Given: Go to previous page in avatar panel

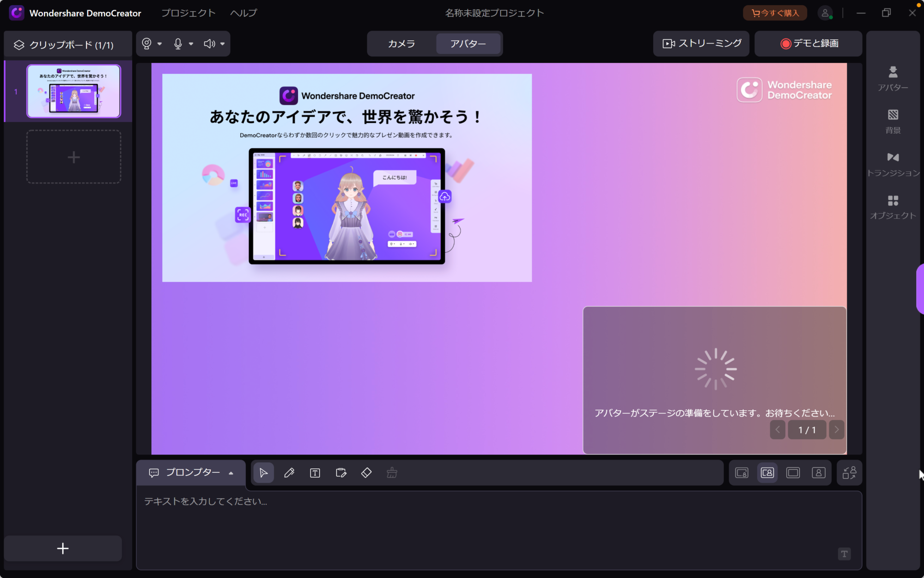Looking at the screenshot, I should coord(778,430).
